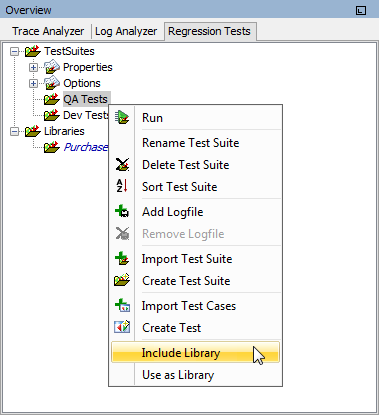Screen dimensions: 379x415
Task: Click the Import Test Cases icon
Action: click(122, 305)
